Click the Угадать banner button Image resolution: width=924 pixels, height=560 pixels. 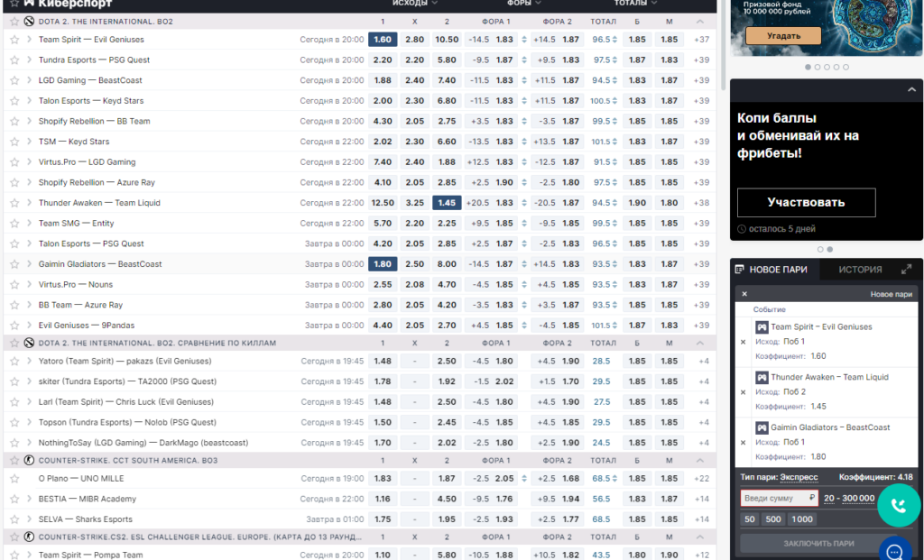783,36
